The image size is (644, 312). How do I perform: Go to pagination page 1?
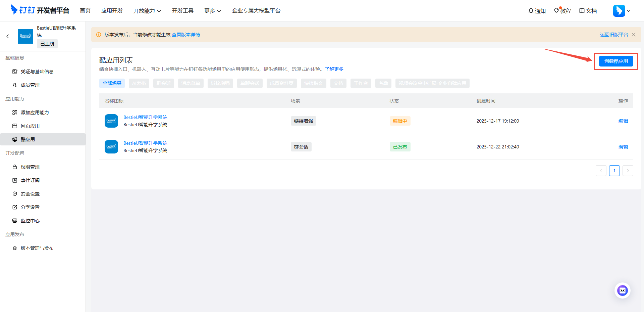pyautogui.click(x=614, y=171)
